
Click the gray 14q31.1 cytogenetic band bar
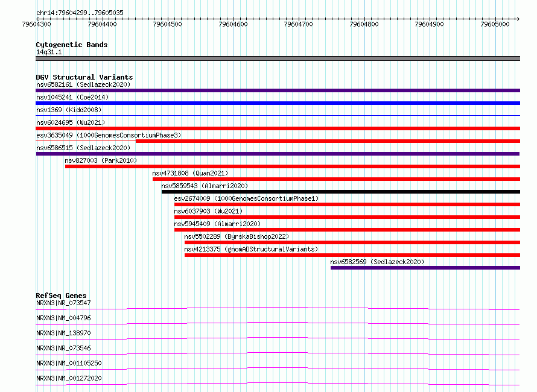coord(278,58)
